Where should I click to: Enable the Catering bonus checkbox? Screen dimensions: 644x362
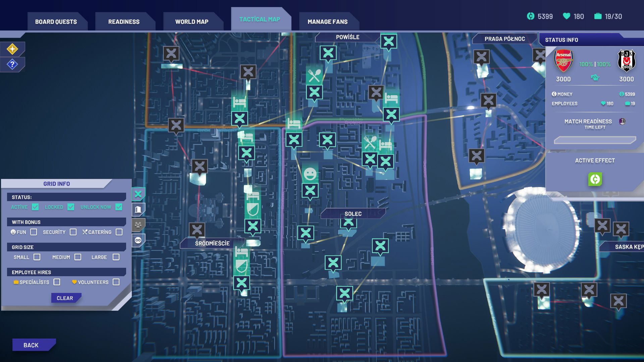click(x=119, y=232)
